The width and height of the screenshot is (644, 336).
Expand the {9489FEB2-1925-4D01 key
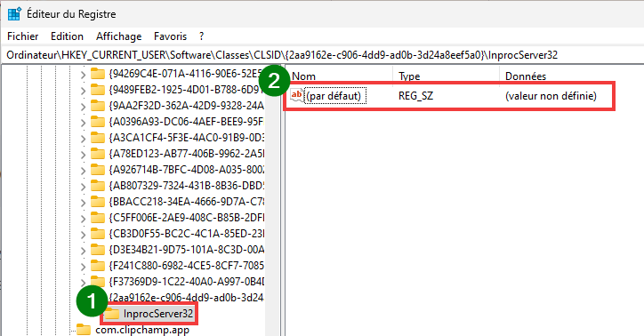[x=83, y=91]
